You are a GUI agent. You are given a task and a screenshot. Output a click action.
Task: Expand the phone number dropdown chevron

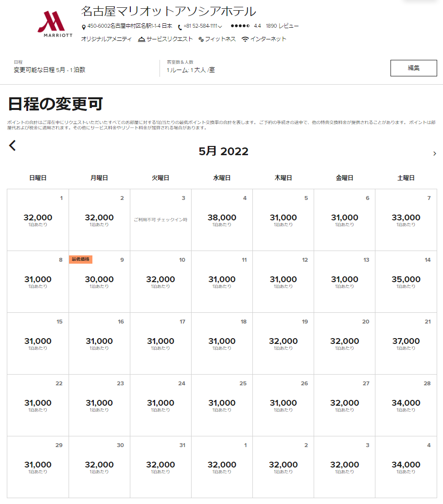pos(220,27)
